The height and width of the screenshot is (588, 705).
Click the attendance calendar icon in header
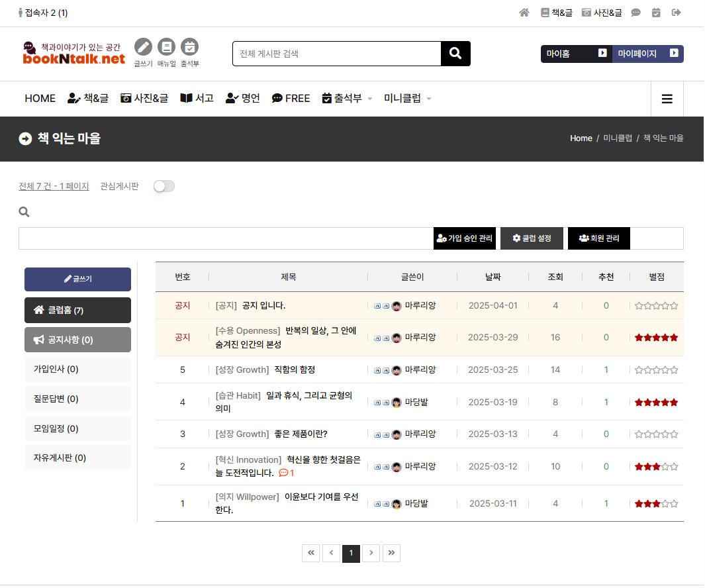click(189, 47)
